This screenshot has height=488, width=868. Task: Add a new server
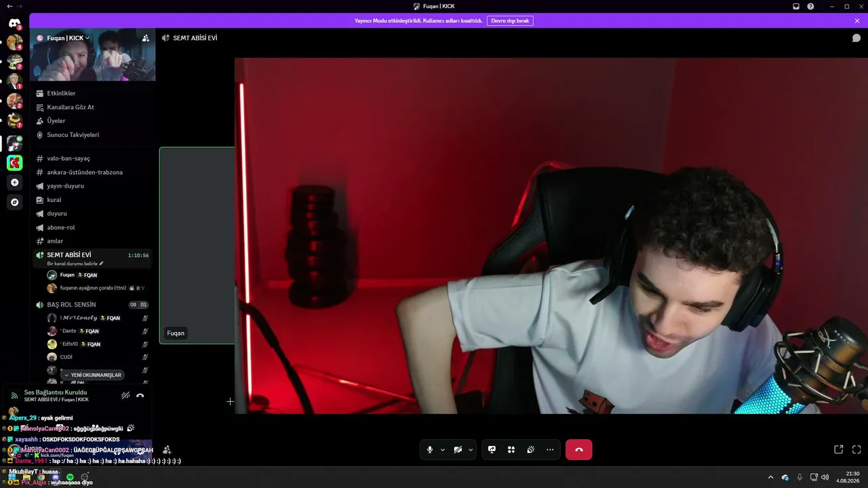click(14, 182)
